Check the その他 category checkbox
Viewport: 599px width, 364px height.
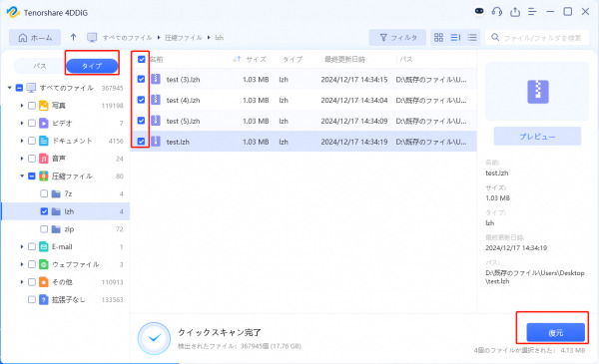[x=32, y=282]
